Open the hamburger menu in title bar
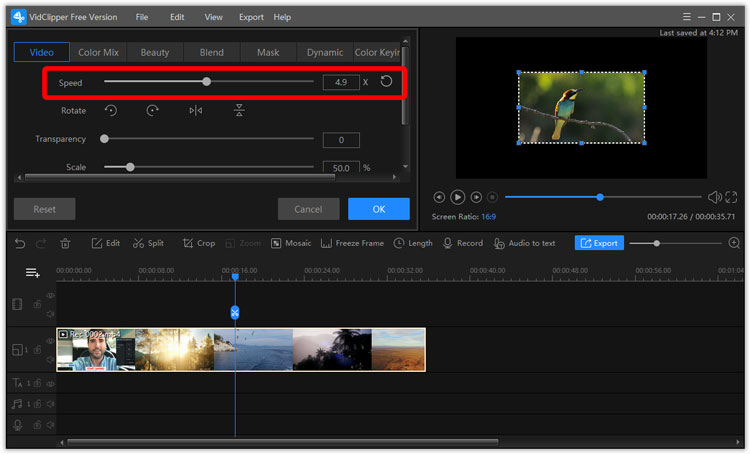 click(686, 17)
